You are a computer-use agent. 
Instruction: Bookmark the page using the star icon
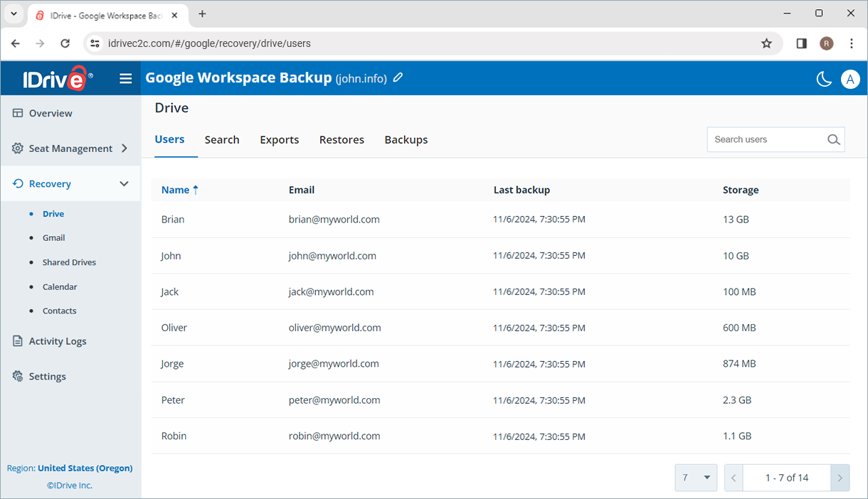766,43
